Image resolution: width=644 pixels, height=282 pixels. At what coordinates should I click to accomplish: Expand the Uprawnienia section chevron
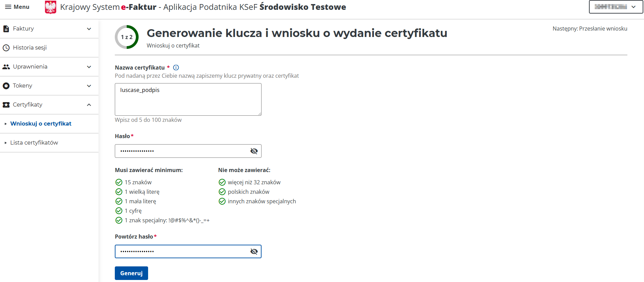(x=89, y=67)
